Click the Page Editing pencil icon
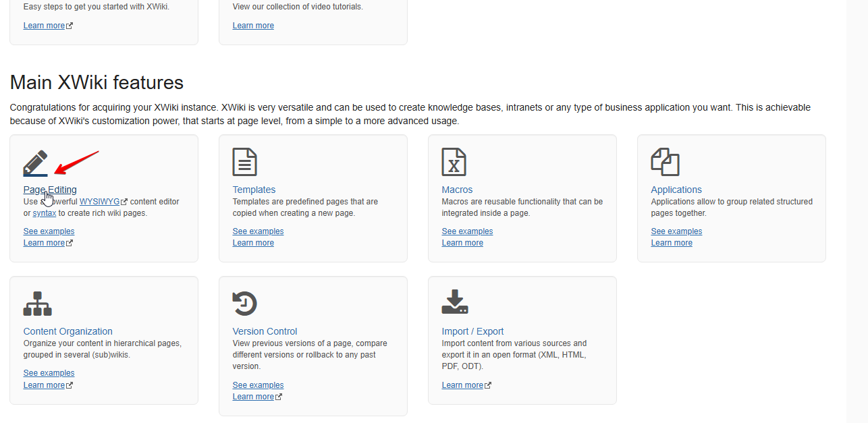This screenshot has width=868, height=423. tap(36, 163)
